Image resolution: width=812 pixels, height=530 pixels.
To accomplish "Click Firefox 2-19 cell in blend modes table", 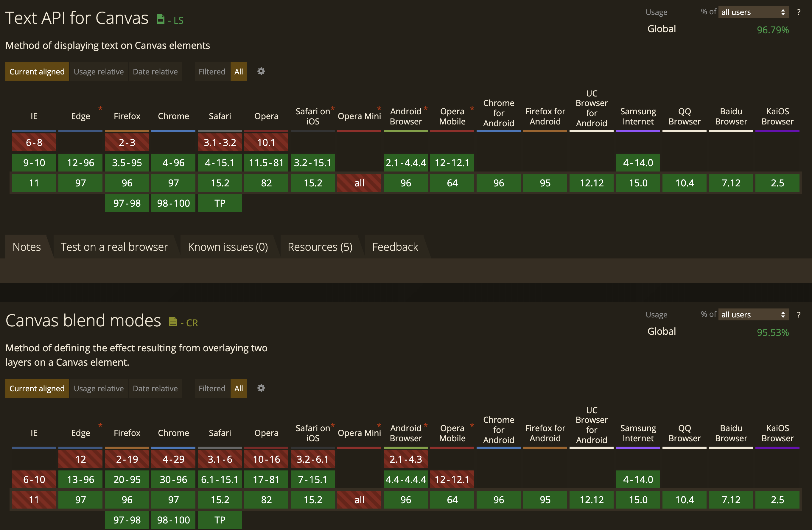I will pos(127,459).
